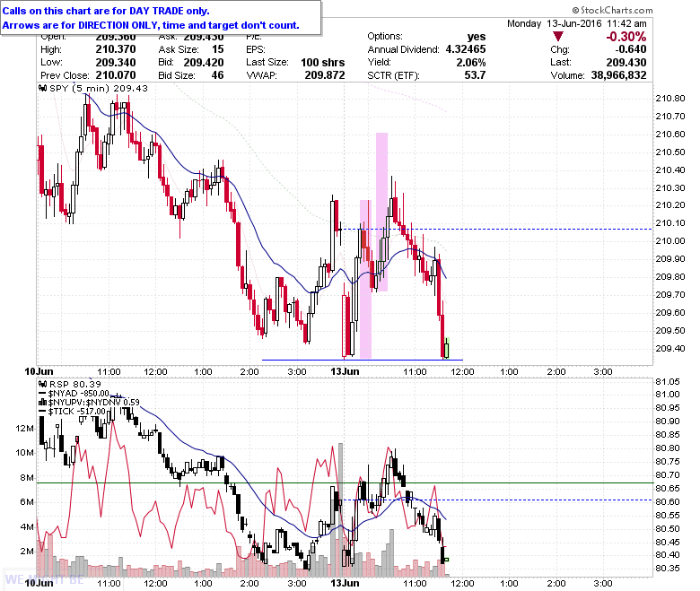Click the candlestick icon beside SPY legend
Screen dimensions: 700x591
43,88
